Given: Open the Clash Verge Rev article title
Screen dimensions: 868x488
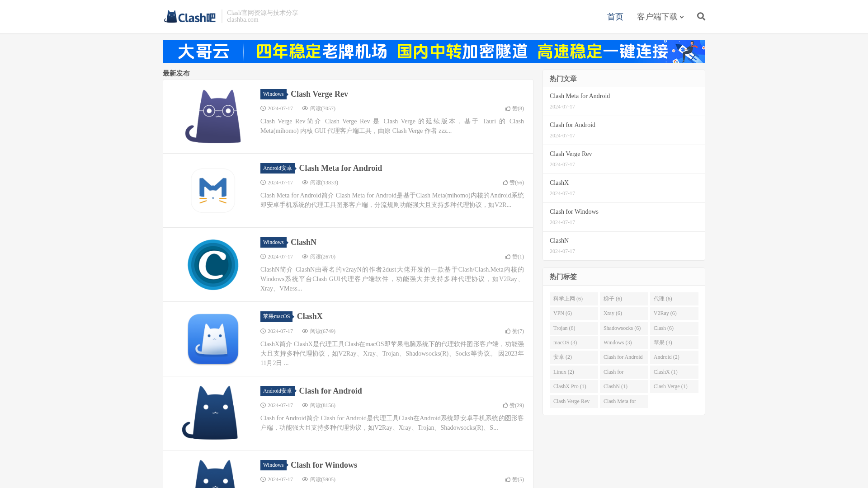Looking at the screenshot, I should (x=319, y=94).
